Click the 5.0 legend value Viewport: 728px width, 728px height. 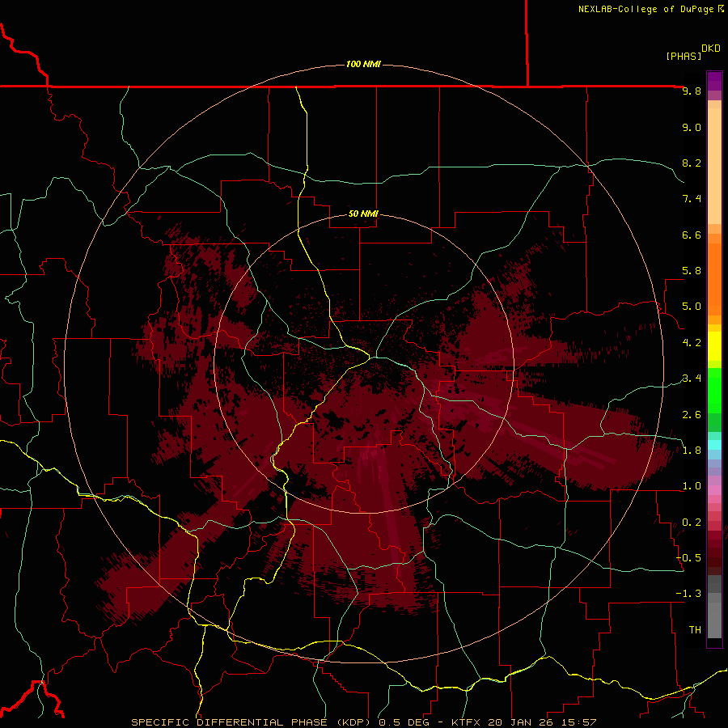pos(692,307)
